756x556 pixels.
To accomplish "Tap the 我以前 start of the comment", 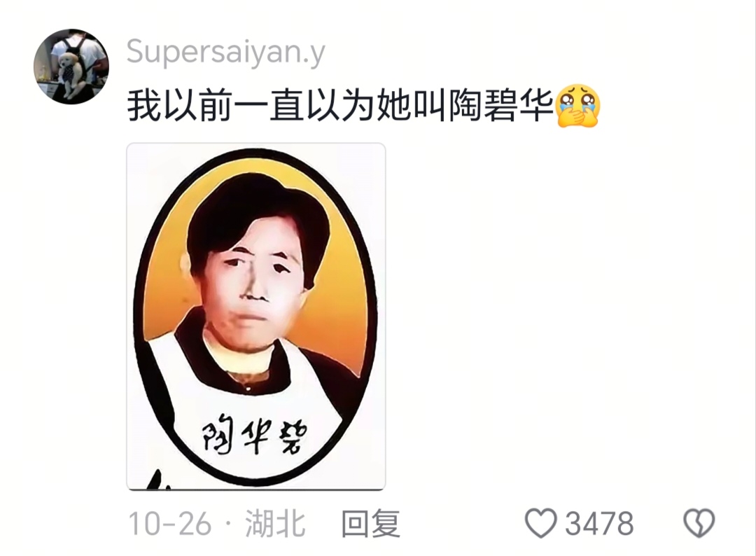I will [x=180, y=106].
